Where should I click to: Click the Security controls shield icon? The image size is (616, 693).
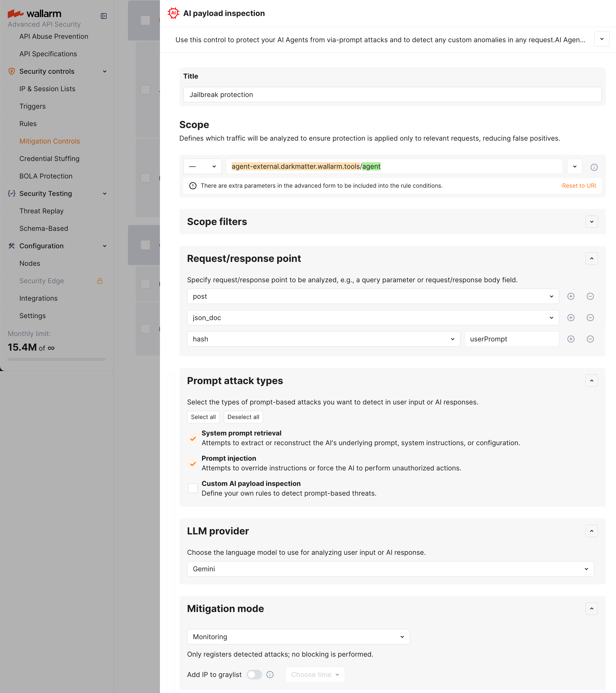[x=12, y=71]
